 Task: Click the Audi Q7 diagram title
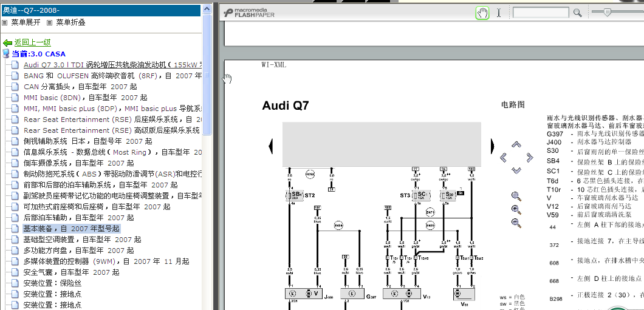[286, 106]
